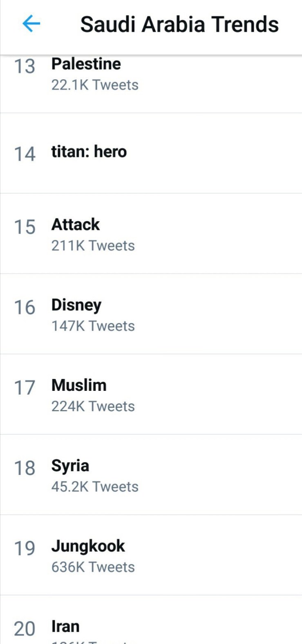Click the 636K Tweets count

pyautogui.click(x=93, y=567)
